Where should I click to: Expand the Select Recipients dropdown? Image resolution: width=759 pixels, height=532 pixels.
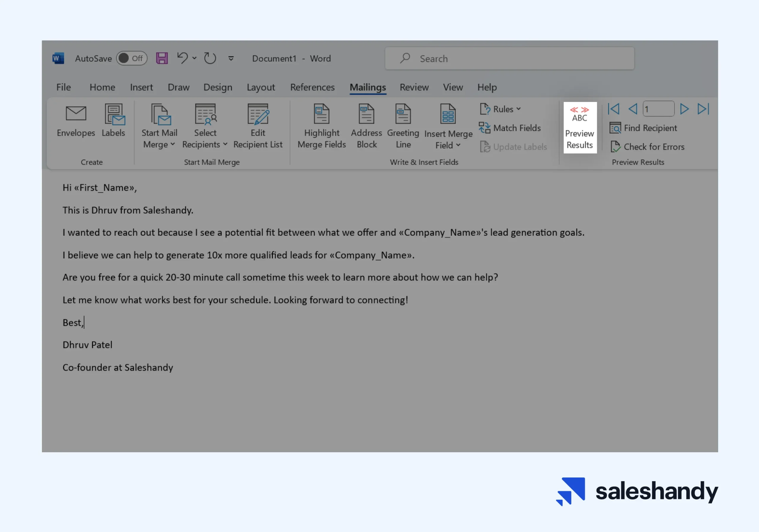(x=205, y=126)
